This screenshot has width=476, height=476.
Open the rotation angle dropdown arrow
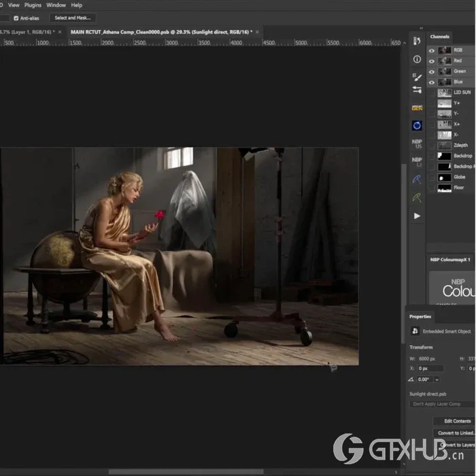point(437,379)
